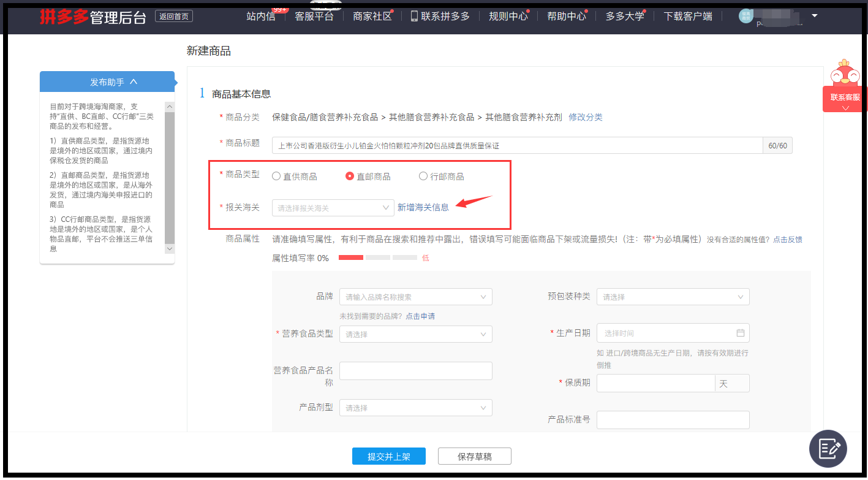Click the 点击反馈 link
The height and width of the screenshot is (480, 868).
788,240
